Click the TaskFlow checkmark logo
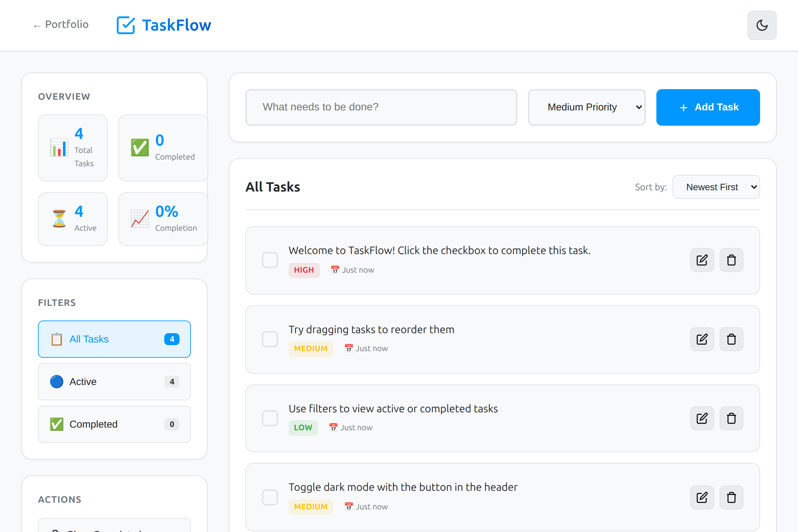This screenshot has width=798, height=532. point(126,25)
